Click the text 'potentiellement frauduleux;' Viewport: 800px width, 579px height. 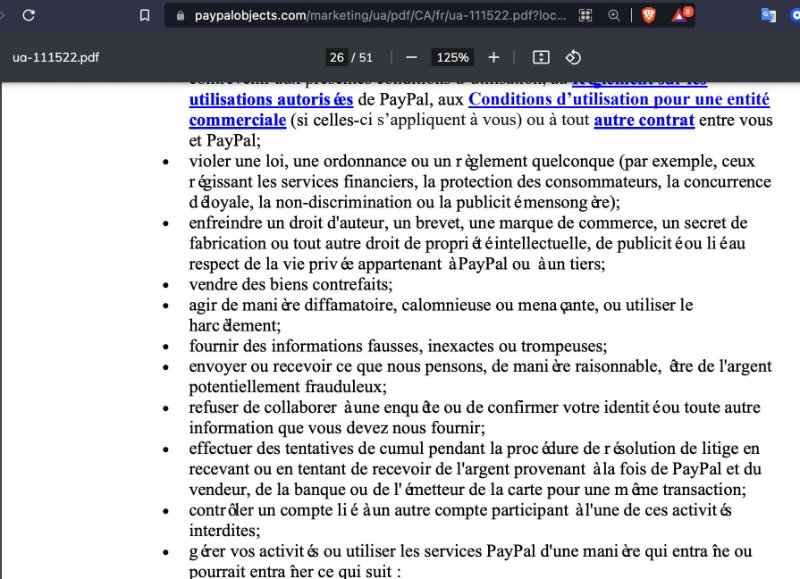click(287, 387)
